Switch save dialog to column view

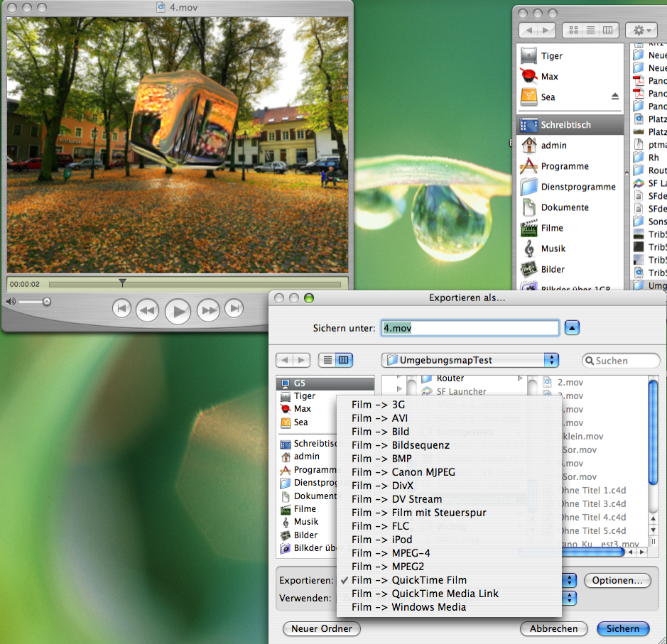344,360
